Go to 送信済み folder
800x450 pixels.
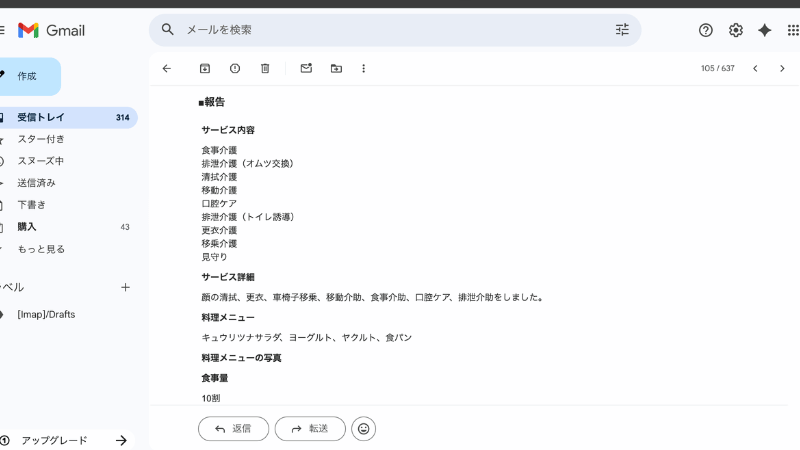[x=36, y=183]
